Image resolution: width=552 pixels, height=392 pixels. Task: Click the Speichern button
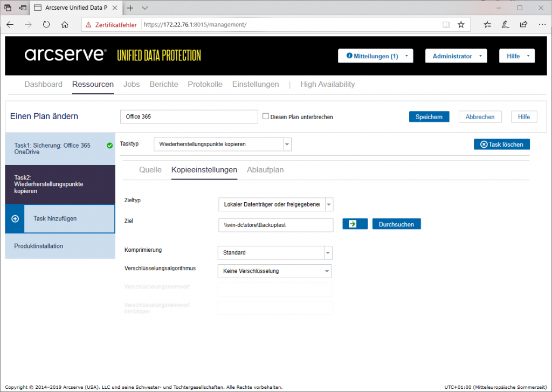[x=429, y=117]
